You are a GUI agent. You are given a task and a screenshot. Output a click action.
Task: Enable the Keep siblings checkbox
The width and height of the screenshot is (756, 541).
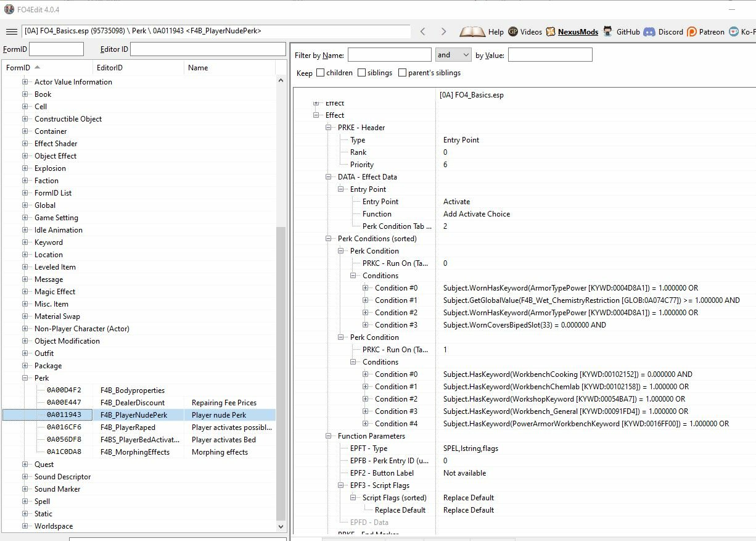(361, 73)
